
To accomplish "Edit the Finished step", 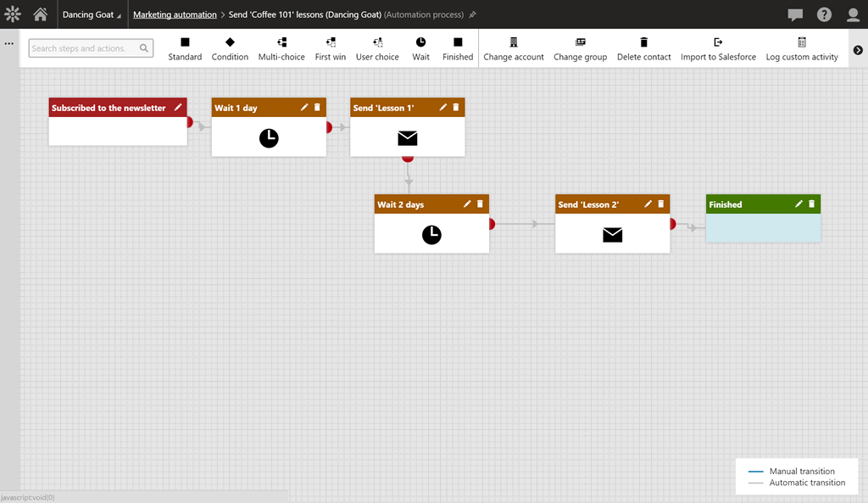I will pos(798,204).
